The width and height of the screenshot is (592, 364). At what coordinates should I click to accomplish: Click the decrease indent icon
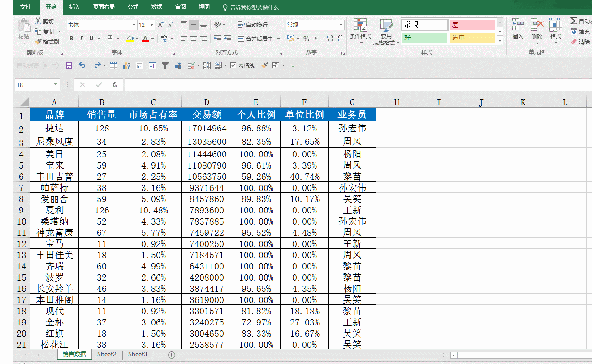(x=217, y=39)
